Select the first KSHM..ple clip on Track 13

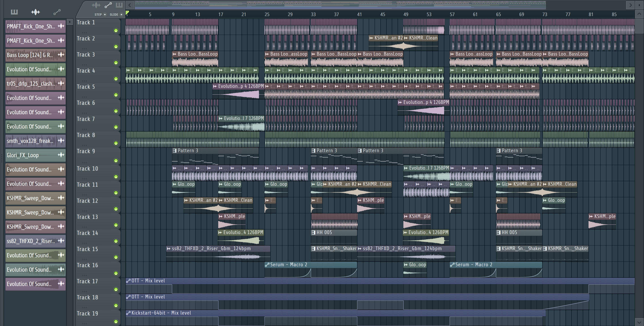tap(232, 221)
